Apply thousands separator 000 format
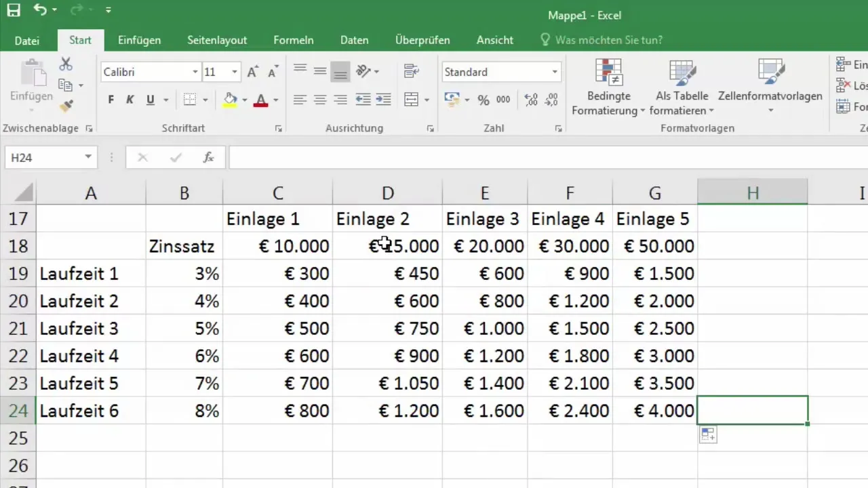 pos(503,100)
